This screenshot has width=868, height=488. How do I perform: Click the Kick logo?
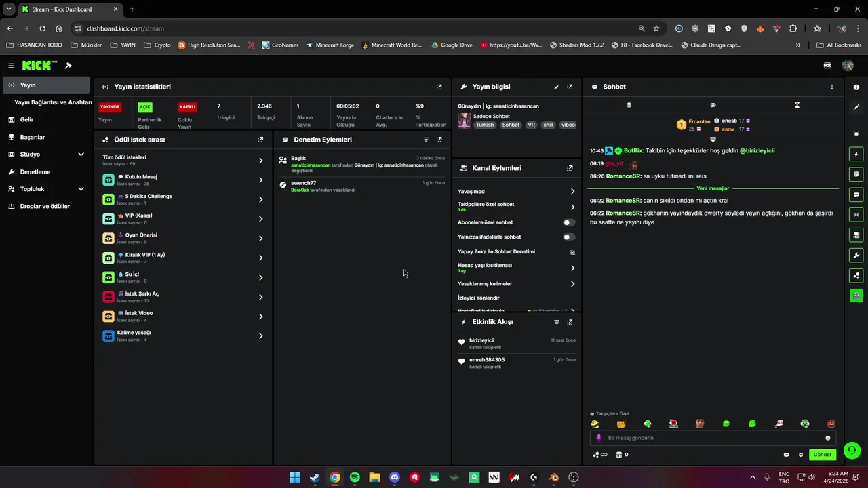click(x=39, y=65)
